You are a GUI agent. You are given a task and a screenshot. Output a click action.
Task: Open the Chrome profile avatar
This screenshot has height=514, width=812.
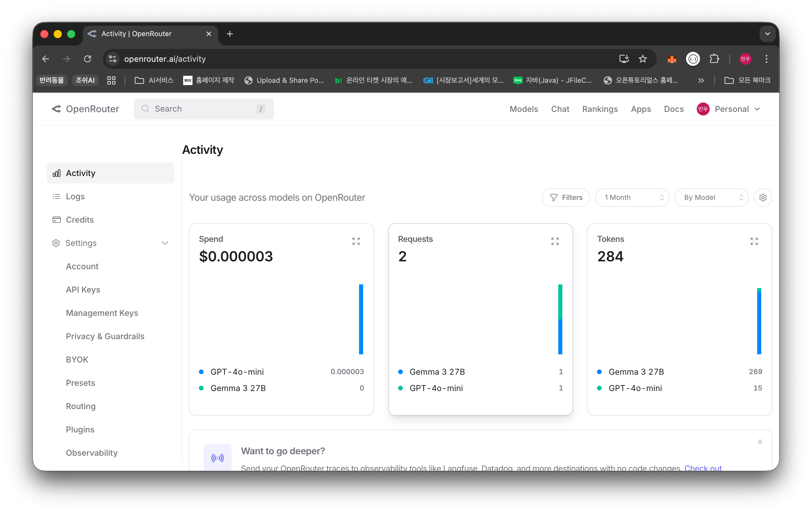(745, 59)
